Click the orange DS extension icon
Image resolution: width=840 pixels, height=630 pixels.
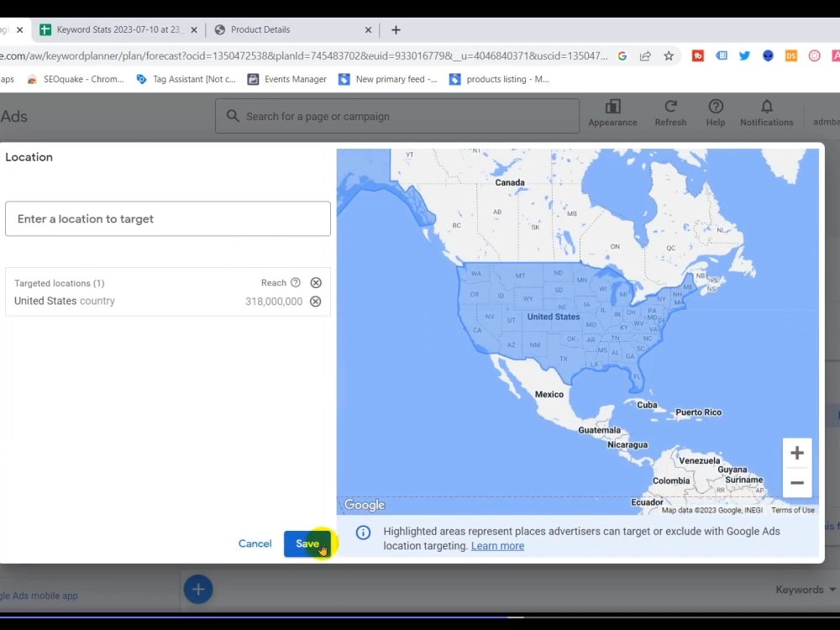tap(790, 55)
